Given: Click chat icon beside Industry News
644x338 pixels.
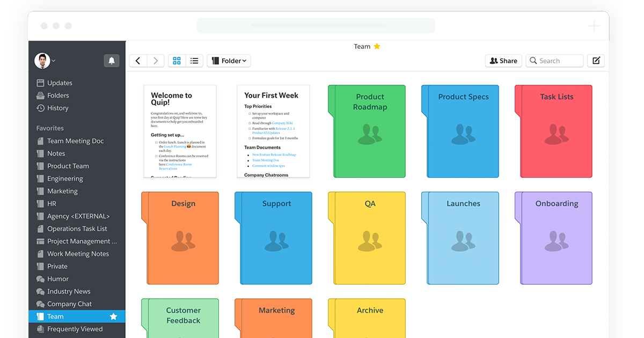Looking at the screenshot, I should coord(40,291).
